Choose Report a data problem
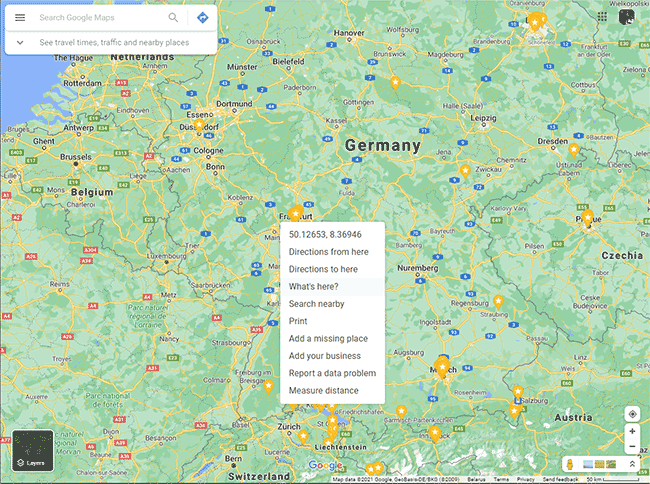The height and width of the screenshot is (484, 650). point(332,373)
